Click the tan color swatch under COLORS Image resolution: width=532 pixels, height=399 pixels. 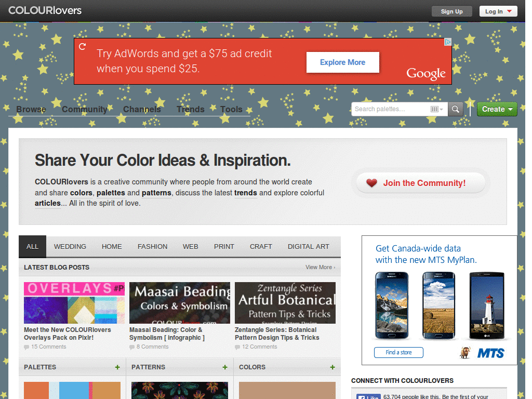point(287,390)
